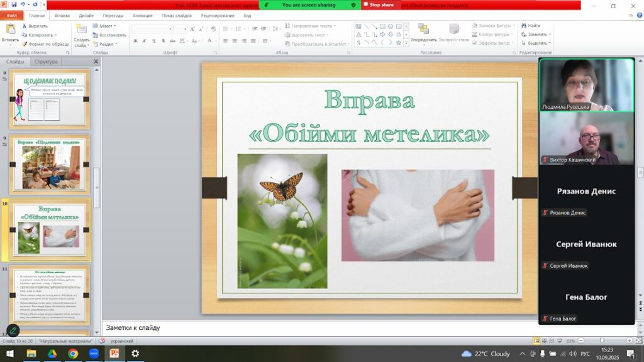Click the save icon in title bar
This screenshot has height=362, width=644.
(x=14, y=4)
